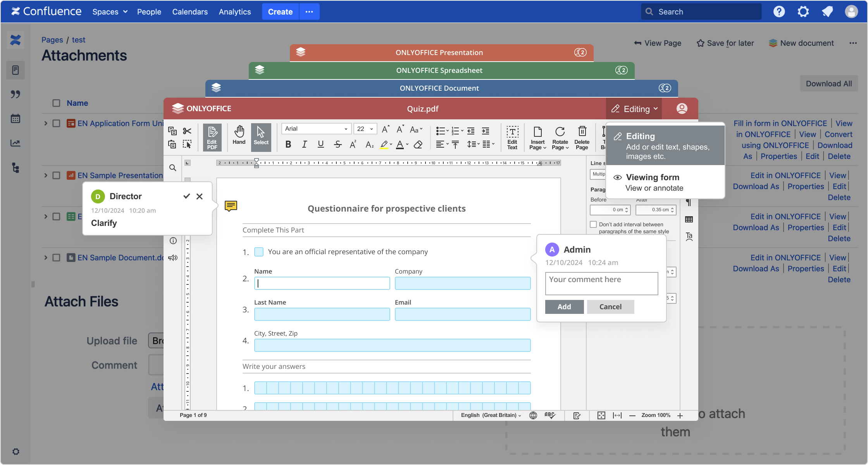Image resolution: width=868 pixels, height=465 pixels.
Task: Click the Cut scissors icon
Action: pos(187,131)
